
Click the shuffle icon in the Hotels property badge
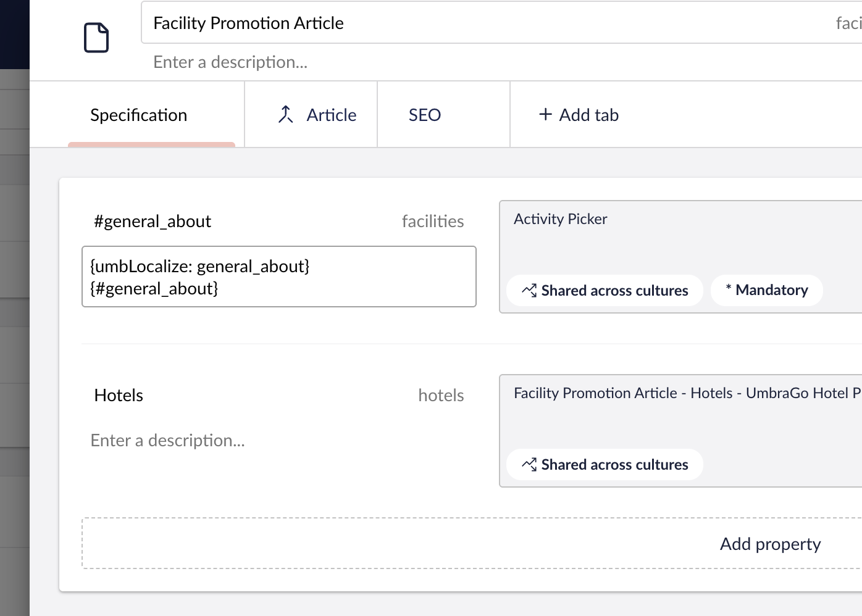[529, 465]
